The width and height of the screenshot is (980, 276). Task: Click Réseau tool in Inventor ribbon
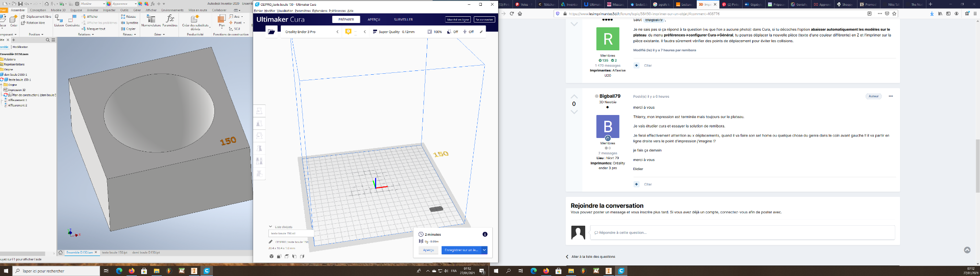129,16
